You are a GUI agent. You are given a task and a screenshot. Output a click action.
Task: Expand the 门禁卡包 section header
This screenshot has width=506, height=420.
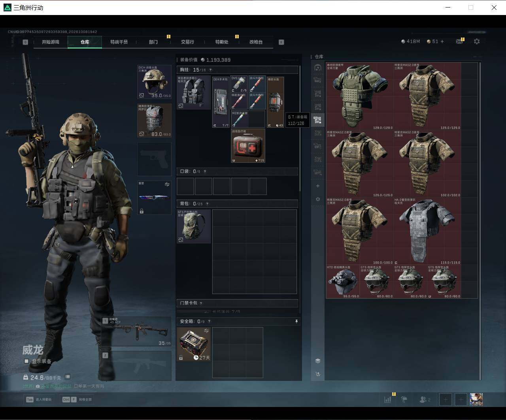[237, 303]
